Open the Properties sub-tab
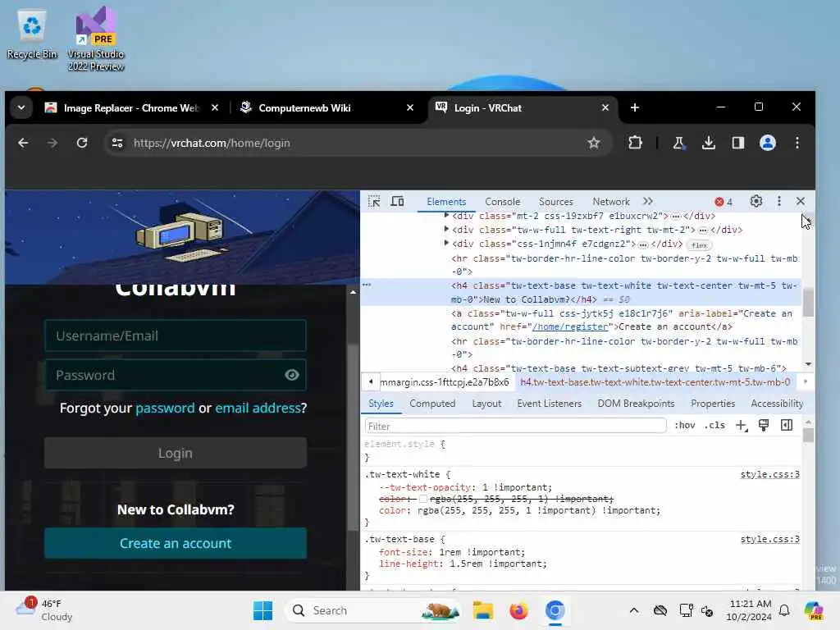The width and height of the screenshot is (840, 630). (713, 404)
